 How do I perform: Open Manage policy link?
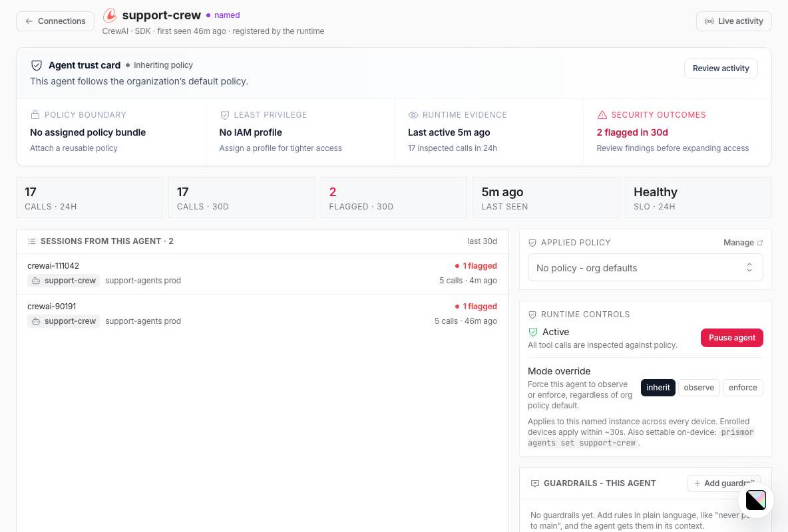coord(743,243)
